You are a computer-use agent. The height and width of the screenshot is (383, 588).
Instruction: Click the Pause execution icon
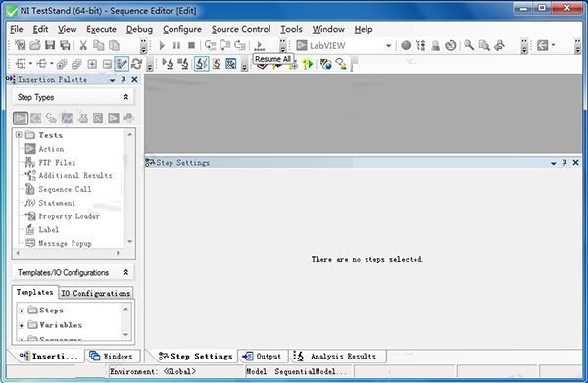click(x=176, y=46)
